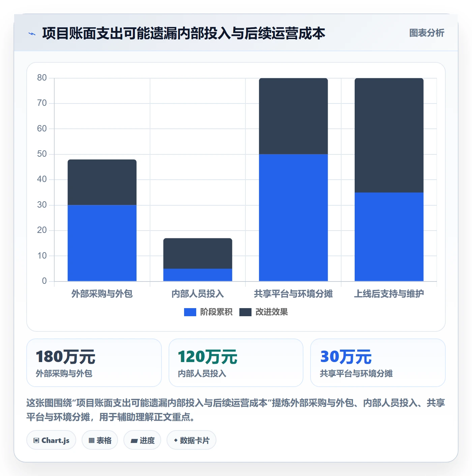472x476 pixels.
Task: Toggle the 改进效果 legend dark swatch
Action: coord(245,312)
